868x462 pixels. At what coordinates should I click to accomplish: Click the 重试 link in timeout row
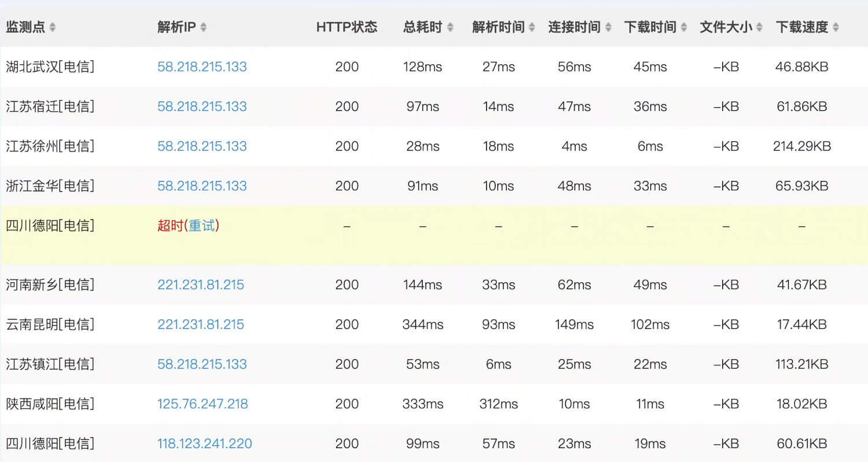[202, 226]
